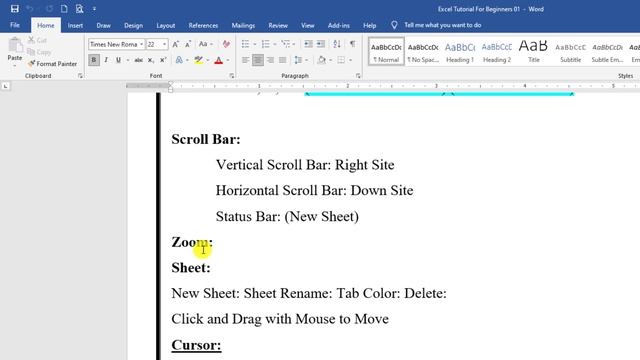Switch to the Draw tab
The image size is (640, 360).
tap(103, 25)
